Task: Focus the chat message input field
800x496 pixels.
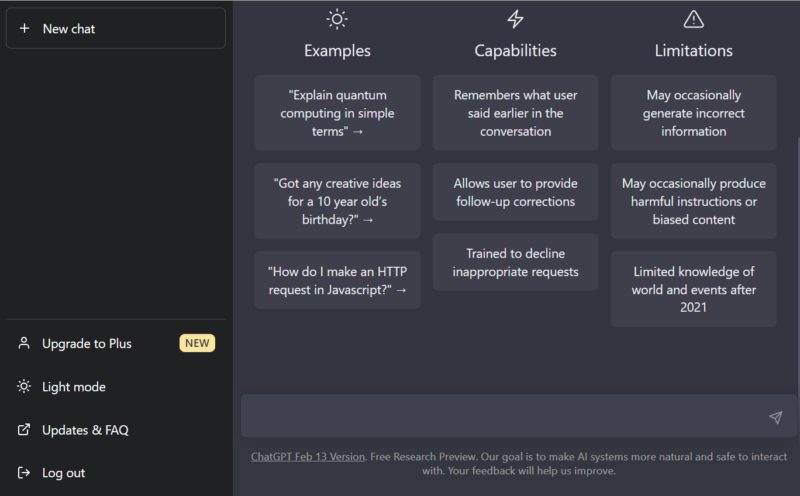Action: pos(500,417)
